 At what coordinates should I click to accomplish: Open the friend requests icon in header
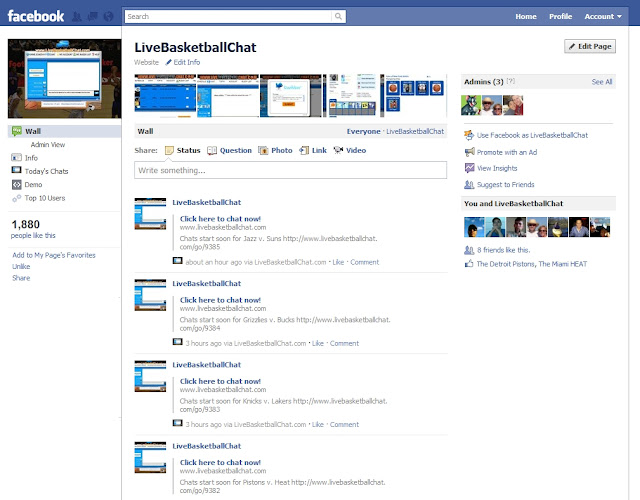click(x=77, y=17)
